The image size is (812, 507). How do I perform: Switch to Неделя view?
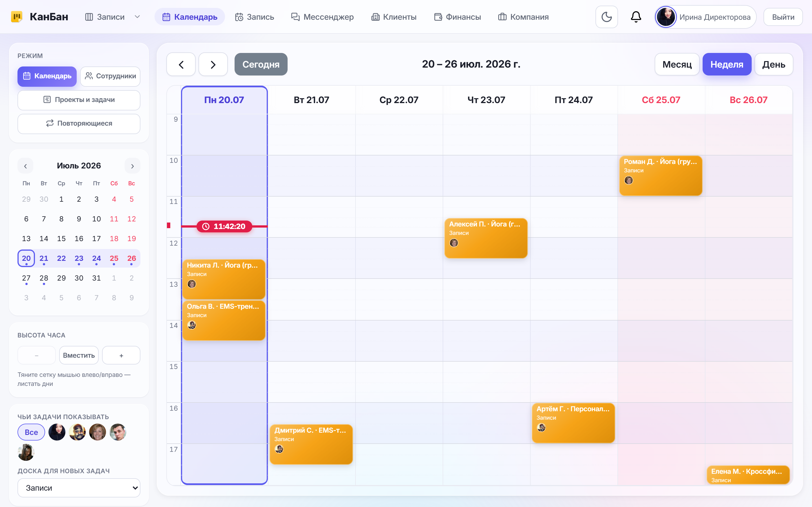click(727, 64)
